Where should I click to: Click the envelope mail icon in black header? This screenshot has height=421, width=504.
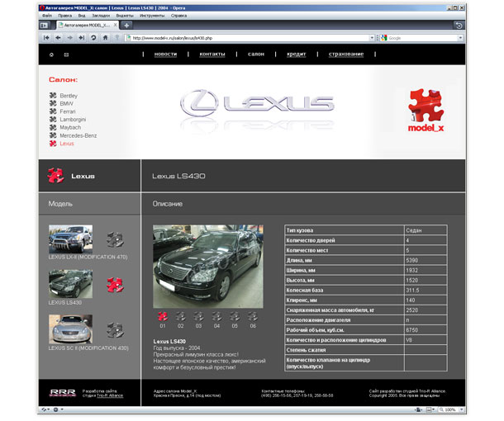point(66,55)
